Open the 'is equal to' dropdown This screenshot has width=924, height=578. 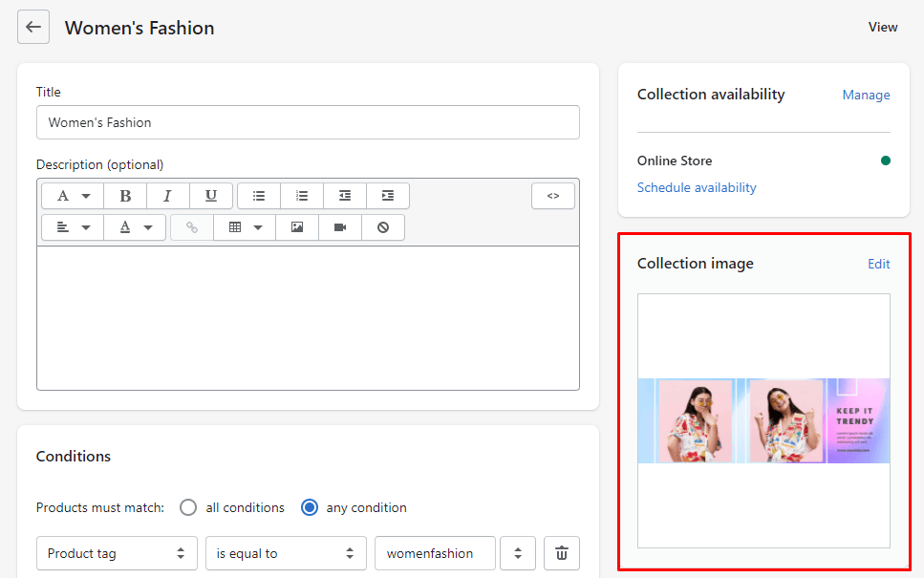click(286, 553)
